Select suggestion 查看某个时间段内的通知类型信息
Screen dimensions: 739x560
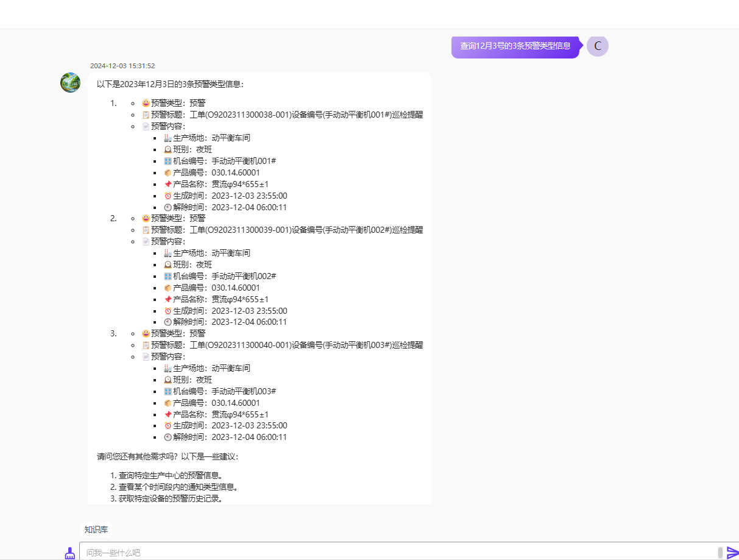(x=178, y=487)
